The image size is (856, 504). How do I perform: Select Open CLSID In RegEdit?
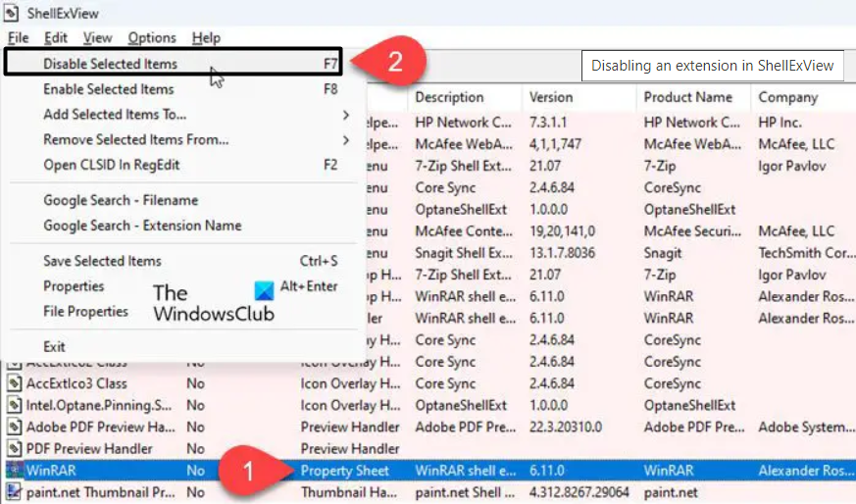pos(112,165)
